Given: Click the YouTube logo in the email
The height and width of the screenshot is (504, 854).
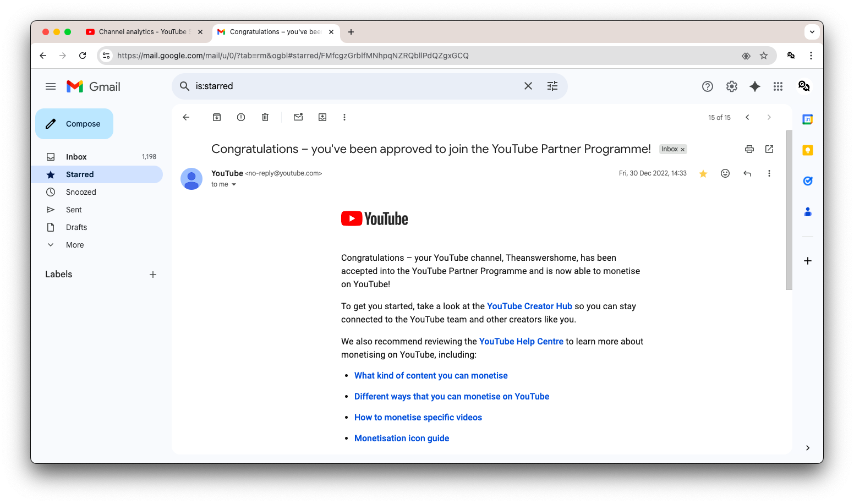Looking at the screenshot, I should pos(375,218).
